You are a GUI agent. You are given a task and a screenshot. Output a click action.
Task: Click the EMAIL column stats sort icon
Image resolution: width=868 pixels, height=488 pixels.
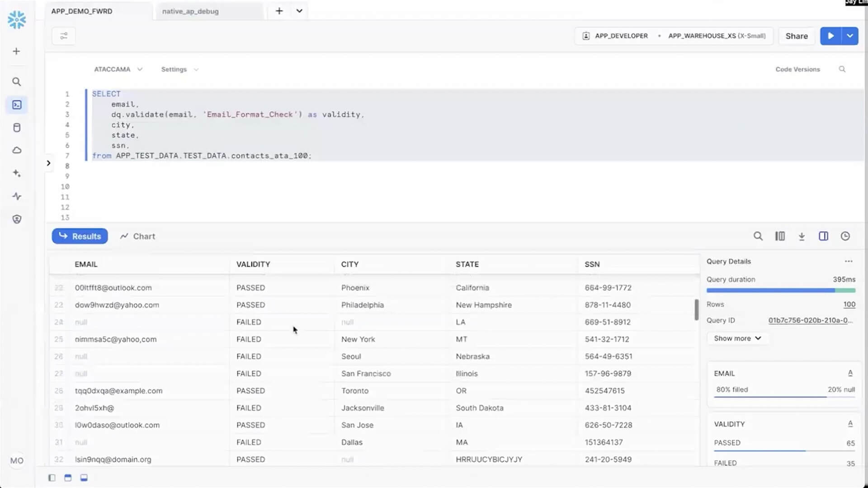click(x=850, y=373)
